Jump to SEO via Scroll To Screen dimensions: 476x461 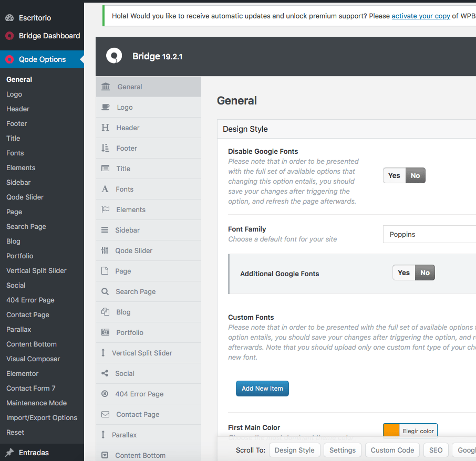click(436, 450)
